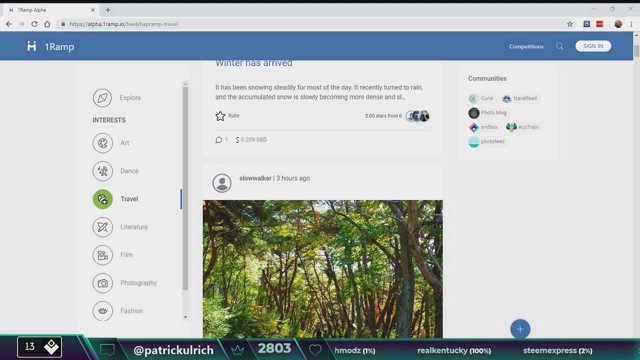Select the sndbox community tag
This screenshot has width=640, height=360.
(484, 127)
